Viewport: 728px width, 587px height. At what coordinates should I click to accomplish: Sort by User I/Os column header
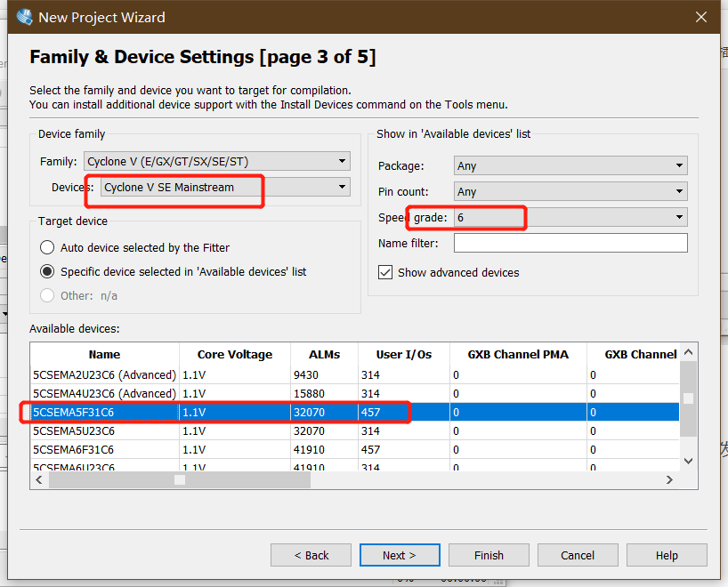pos(403,354)
